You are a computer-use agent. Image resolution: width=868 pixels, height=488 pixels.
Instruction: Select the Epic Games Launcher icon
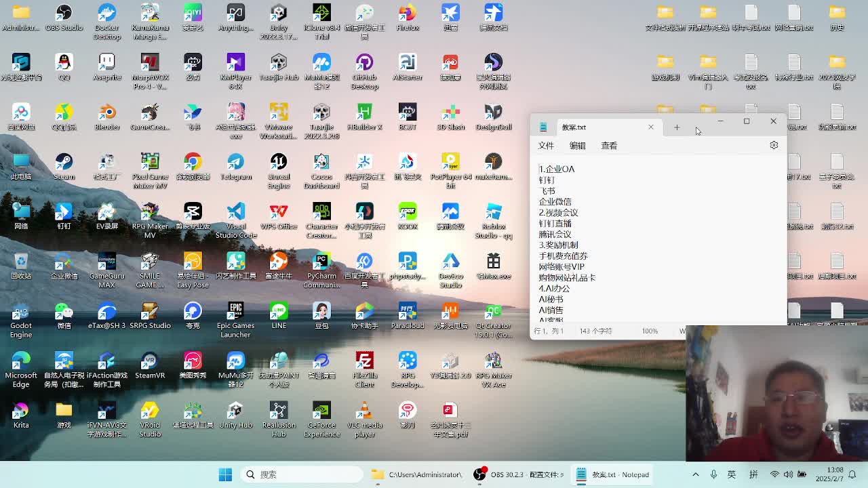[235, 320]
